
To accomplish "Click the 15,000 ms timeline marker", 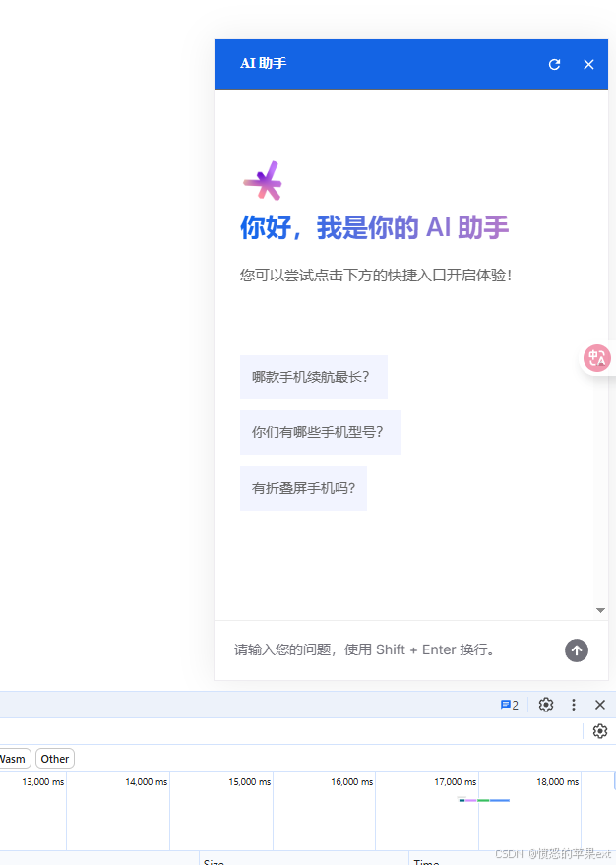I will click(249, 782).
